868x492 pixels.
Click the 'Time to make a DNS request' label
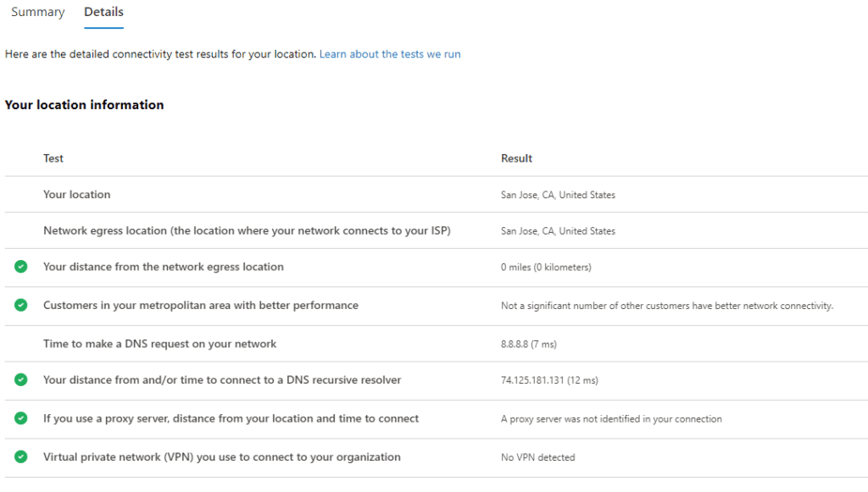[x=159, y=344]
